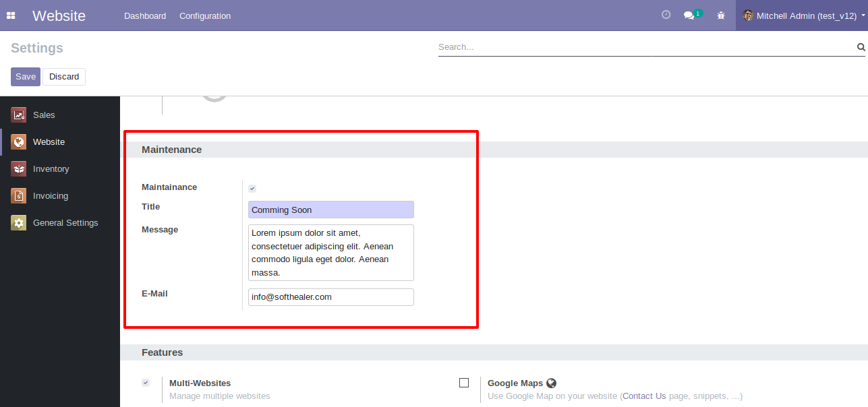This screenshot has width=868, height=407.
Task: Click the Message field label
Action: 160,230
